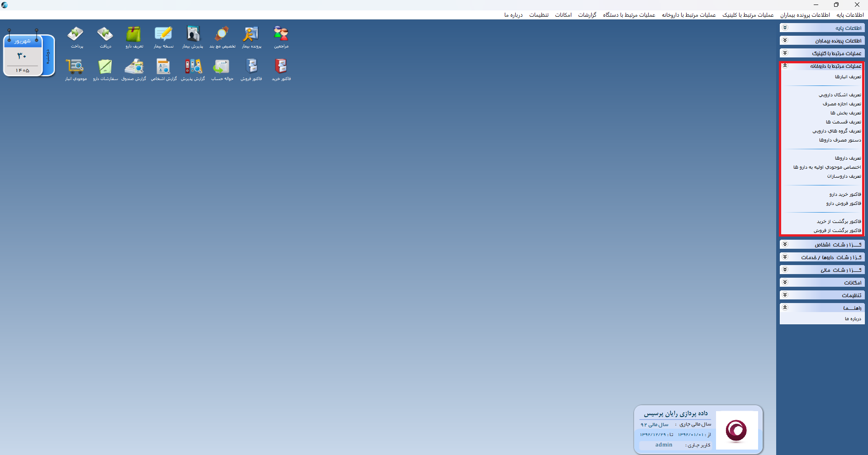The height and width of the screenshot is (455, 868).
Task: Click the company logo in info card
Action: click(736, 430)
